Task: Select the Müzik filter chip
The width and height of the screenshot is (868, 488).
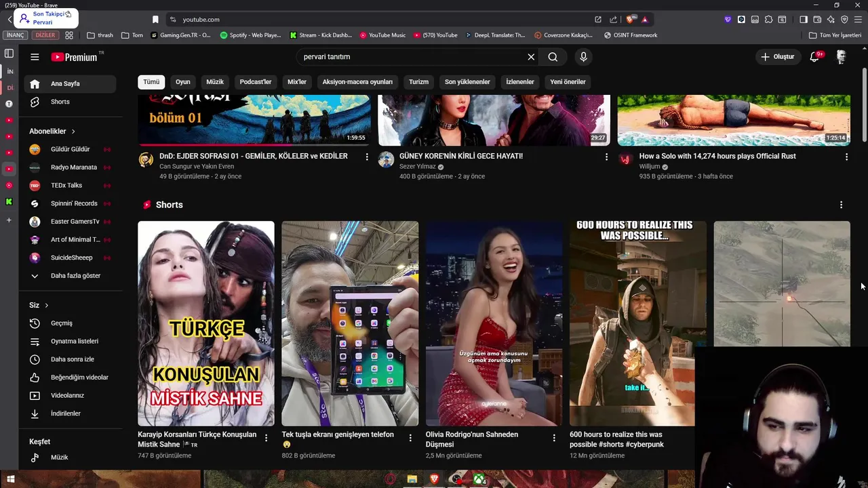Action: pyautogui.click(x=215, y=82)
